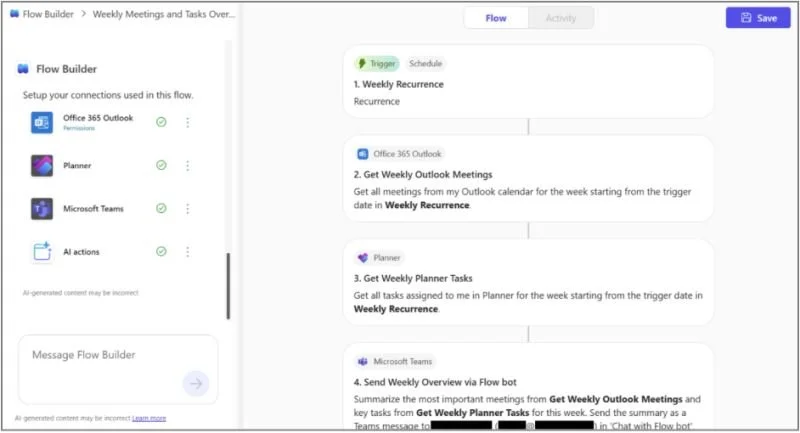Viewport: 800px width, 433px height.
Task: Click the Office 365 Outlook connected checkmark
Action: [161, 122]
